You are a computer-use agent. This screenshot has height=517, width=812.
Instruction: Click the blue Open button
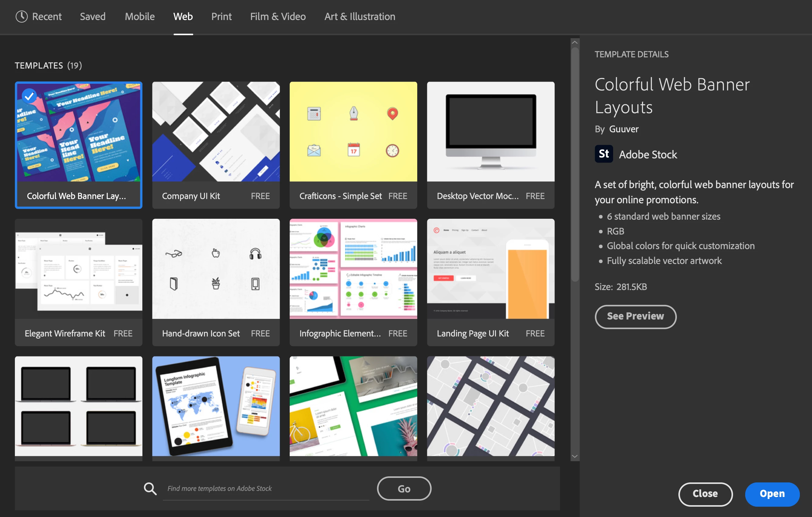coord(772,494)
